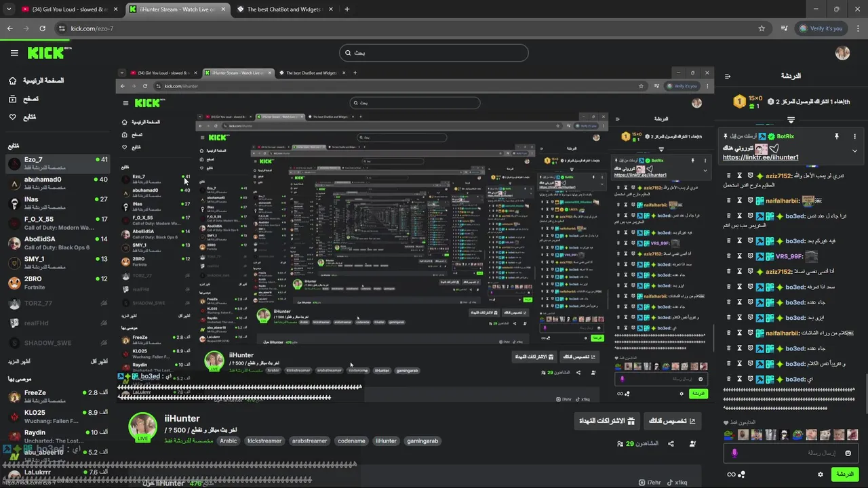Screen dimensions: 868x488
Task: Open a new browser tab with the plus button
Action: 347,9
